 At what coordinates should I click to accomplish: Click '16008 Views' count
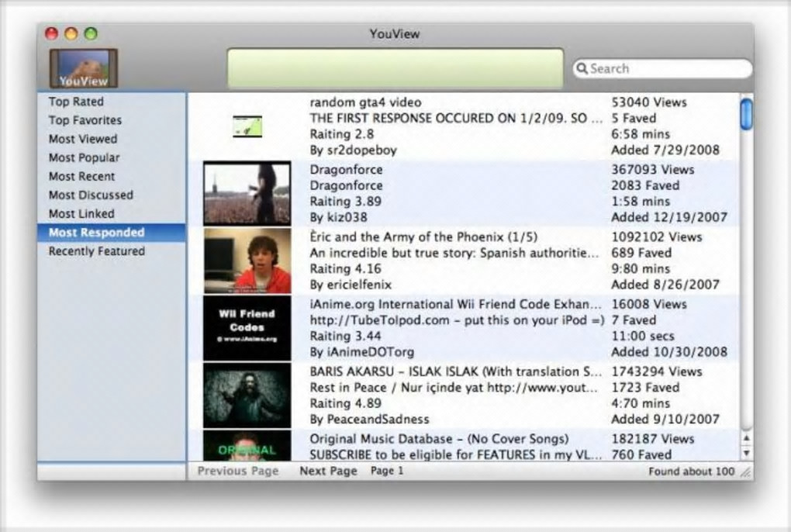click(x=649, y=305)
